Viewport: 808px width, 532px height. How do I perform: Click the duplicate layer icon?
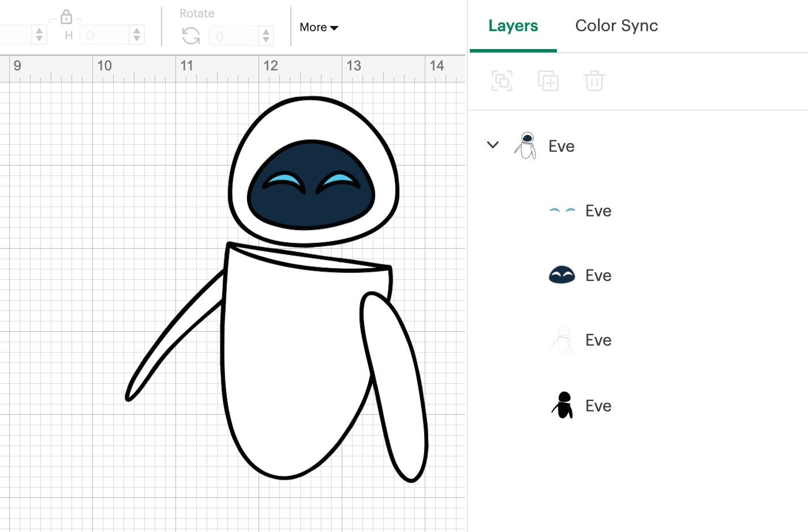[548, 81]
